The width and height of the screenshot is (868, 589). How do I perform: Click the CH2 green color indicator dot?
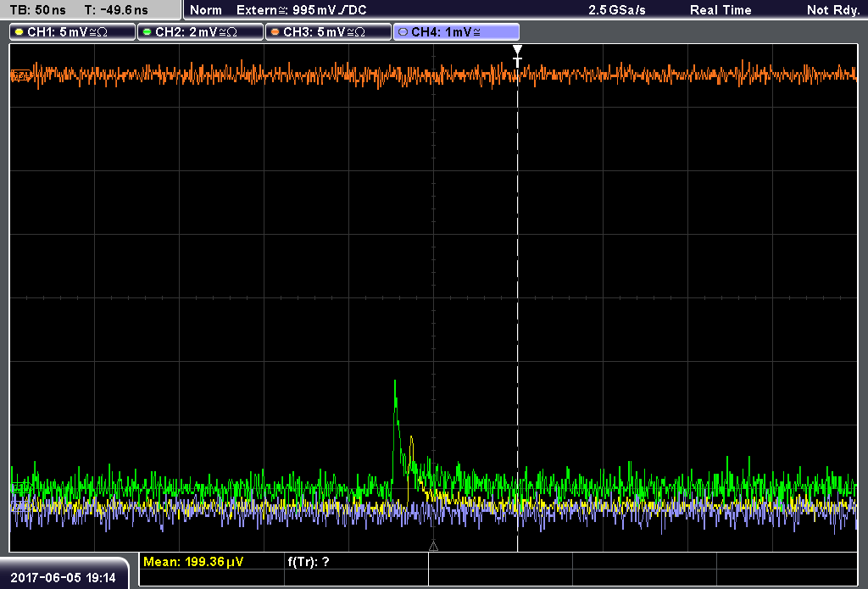pos(147,32)
